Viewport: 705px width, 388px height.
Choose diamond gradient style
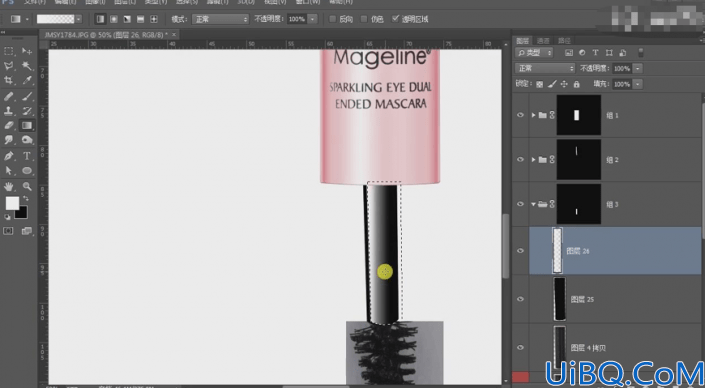coord(154,19)
